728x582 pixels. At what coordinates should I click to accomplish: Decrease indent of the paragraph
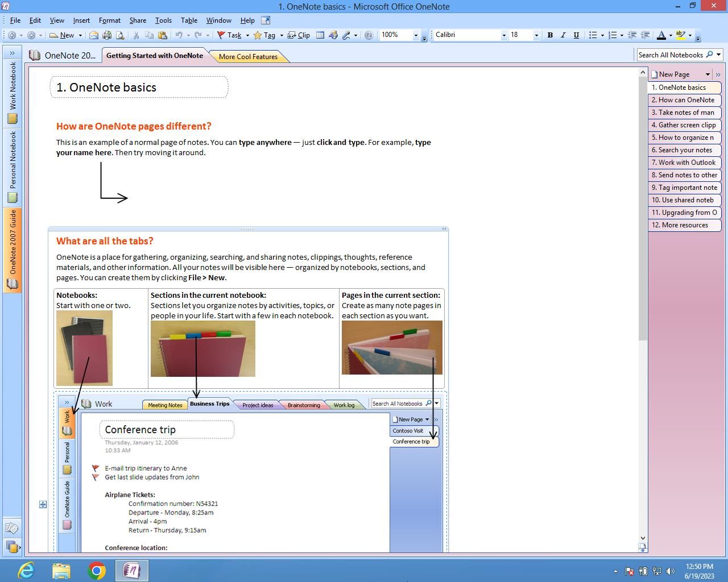(632, 35)
